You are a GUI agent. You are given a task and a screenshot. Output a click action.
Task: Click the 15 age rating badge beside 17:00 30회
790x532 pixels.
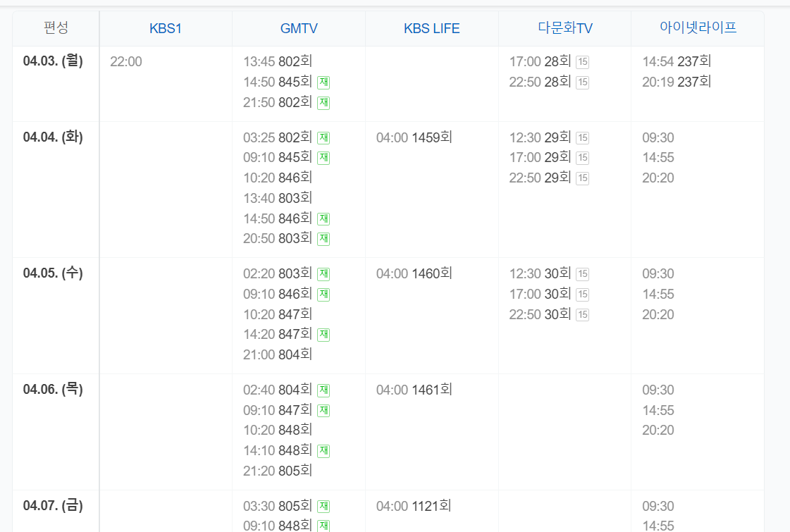click(582, 295)
